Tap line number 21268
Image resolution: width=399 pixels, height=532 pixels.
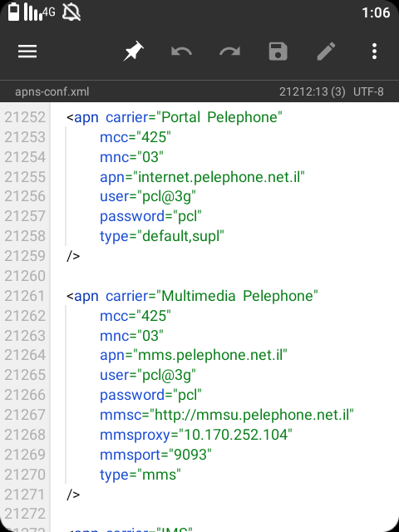(25, 435)
